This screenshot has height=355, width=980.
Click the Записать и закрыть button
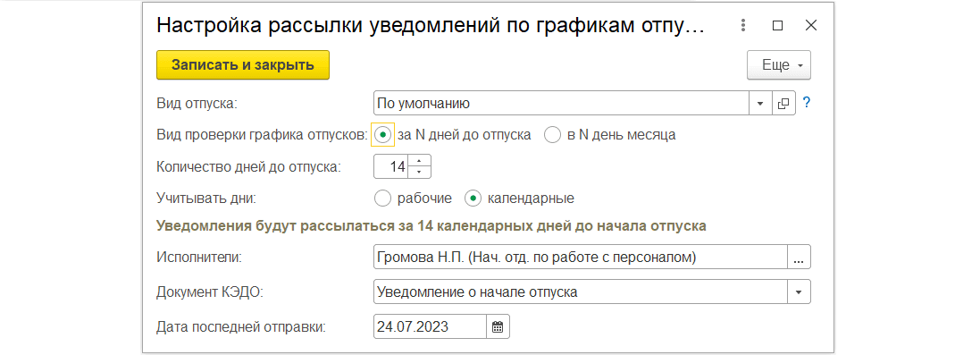click(x=242, y=65)
